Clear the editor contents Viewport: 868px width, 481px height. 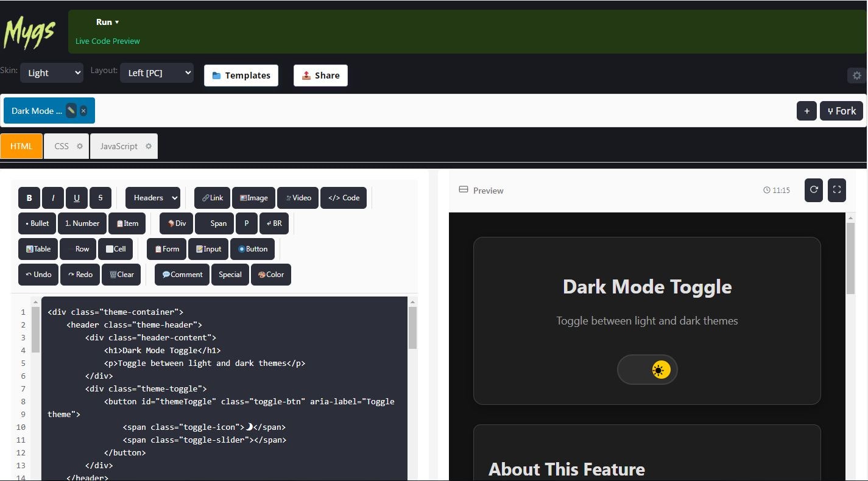click(121, 275)
